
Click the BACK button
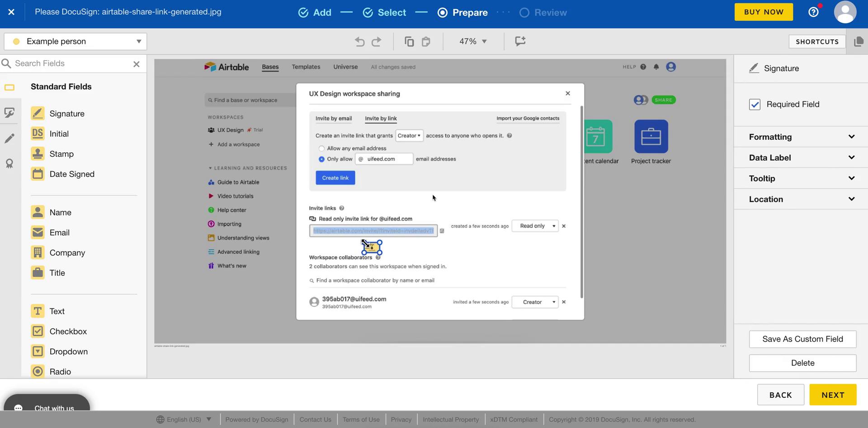(x=781, y=395)
